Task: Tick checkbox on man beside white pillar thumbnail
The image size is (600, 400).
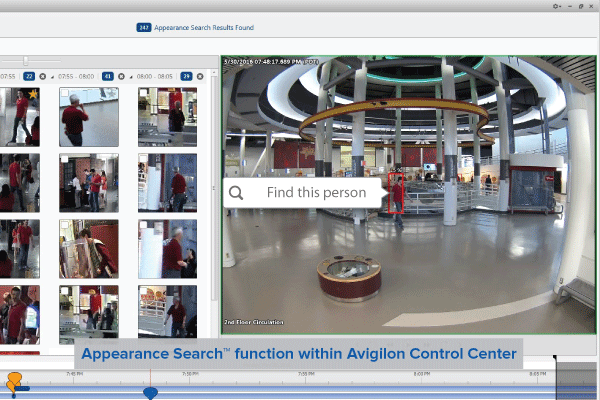Action: pos(143,159)
